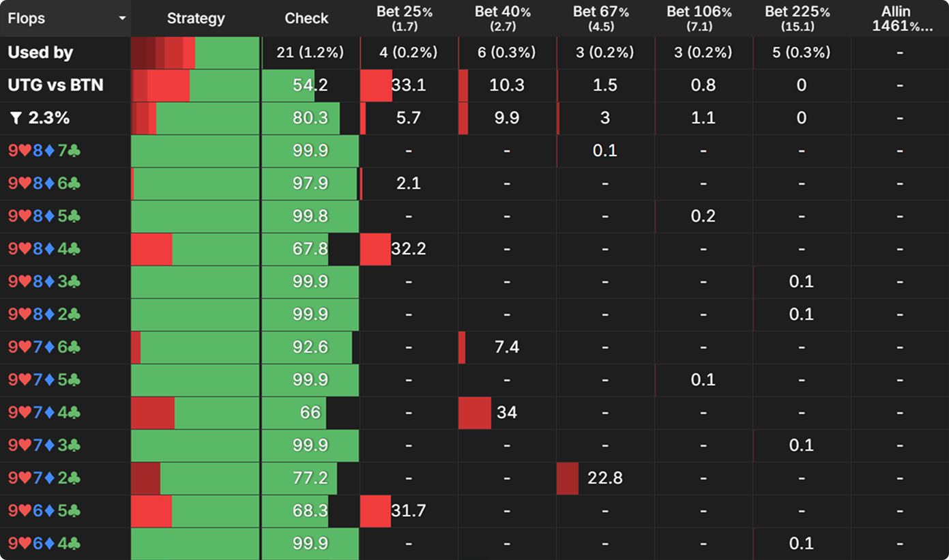Screen dimensions: 949x560
Task: Open the Flops dropdown arrow
Action: click(122, 18)
